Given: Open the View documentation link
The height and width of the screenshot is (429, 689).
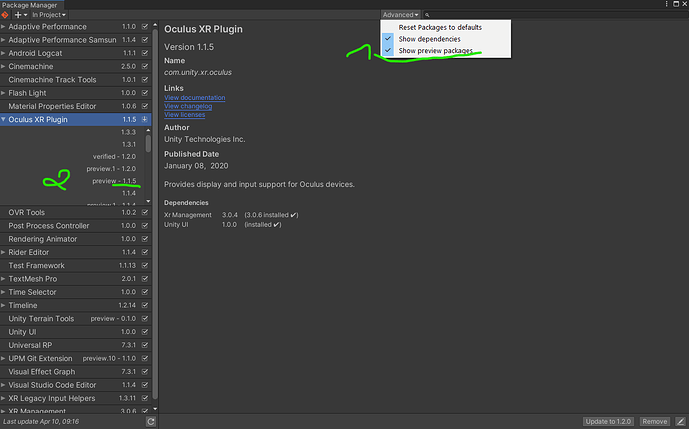Looking at the screenshot, I should 195,98.
